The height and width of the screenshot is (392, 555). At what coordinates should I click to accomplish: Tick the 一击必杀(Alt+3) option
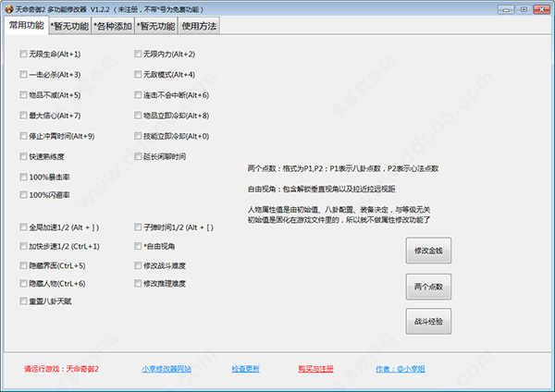pyautogui.click(x=23, y=74)
